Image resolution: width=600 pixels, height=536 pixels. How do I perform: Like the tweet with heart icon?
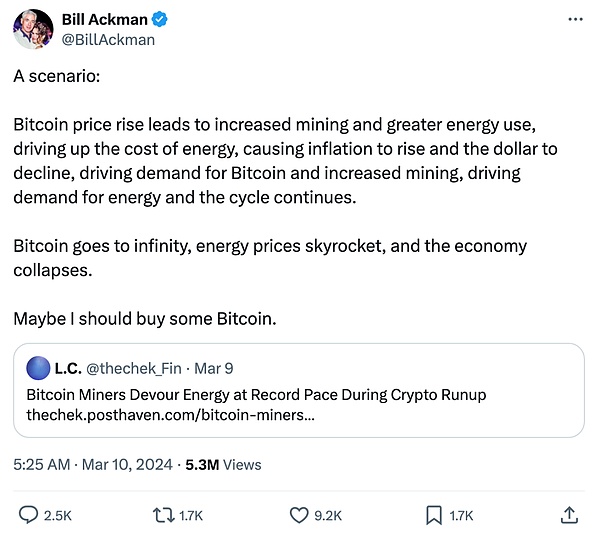tap(298, 515)
